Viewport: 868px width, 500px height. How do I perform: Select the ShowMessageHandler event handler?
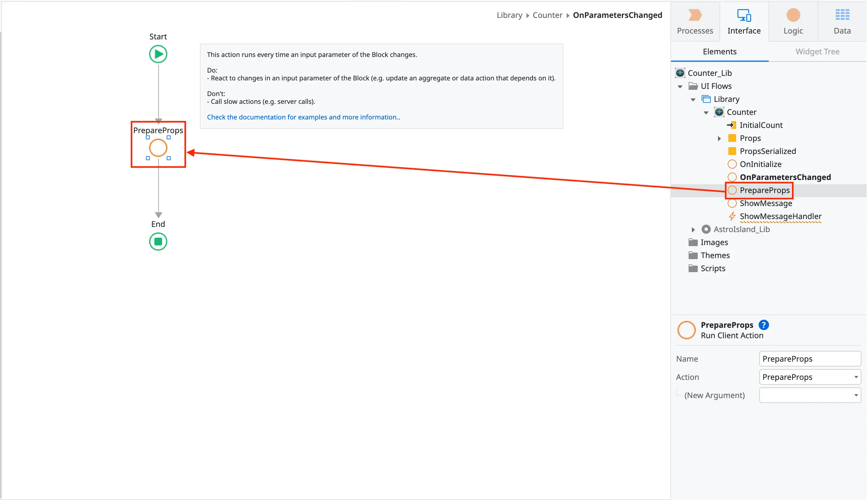coord(780,216)
